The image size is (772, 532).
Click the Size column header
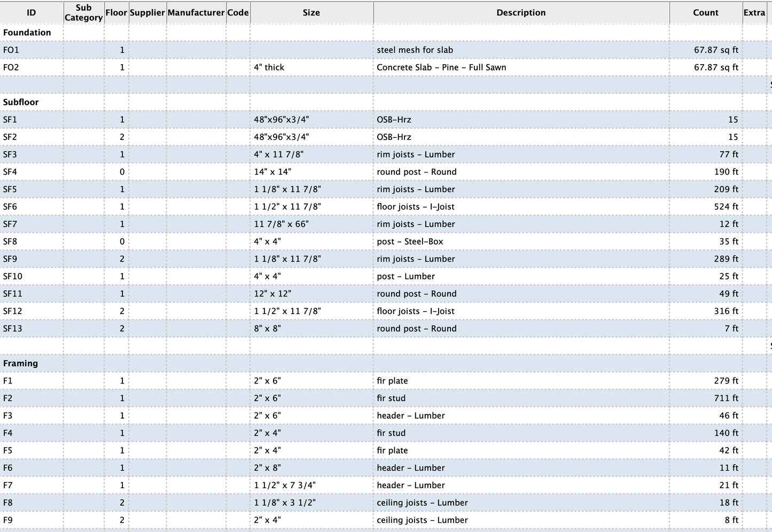coord(311,13)
